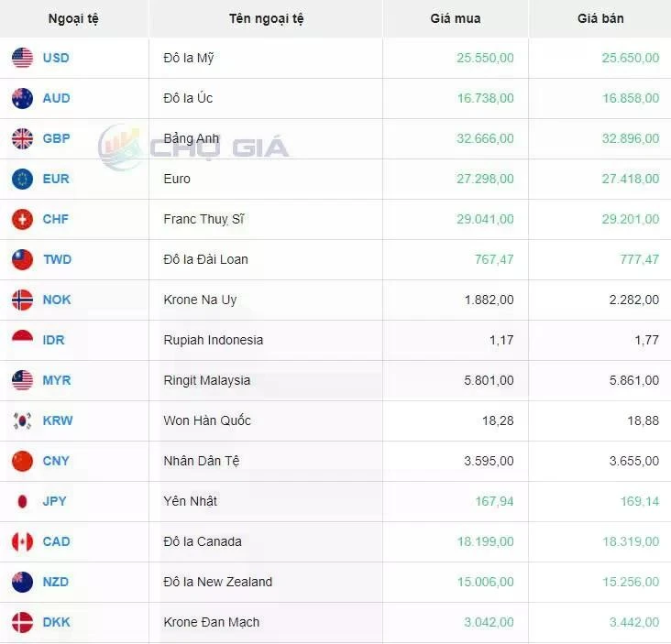Image resolution: width=671 pixels, height=644 pixels.
Task: Select the CNY currency code
Action: (x=56, y=461)
